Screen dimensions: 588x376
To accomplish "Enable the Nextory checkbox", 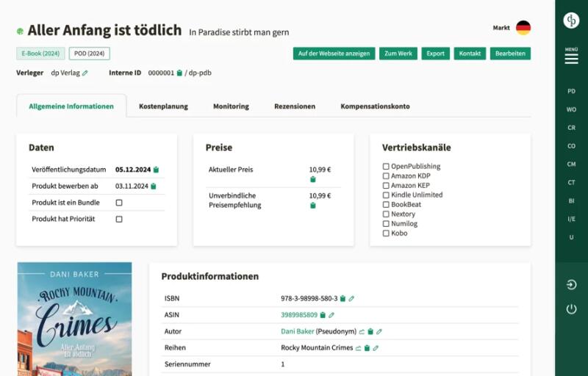I will pos(386,214).
